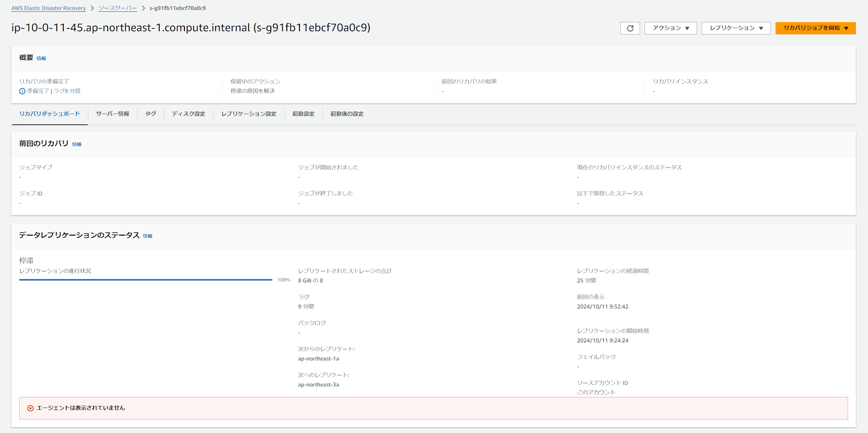The width and height of the screenshot is (868, 433).
Task: Click the ソースサーバー breadcrumb link
Action: pyautogui.click(x=118, y=8)
